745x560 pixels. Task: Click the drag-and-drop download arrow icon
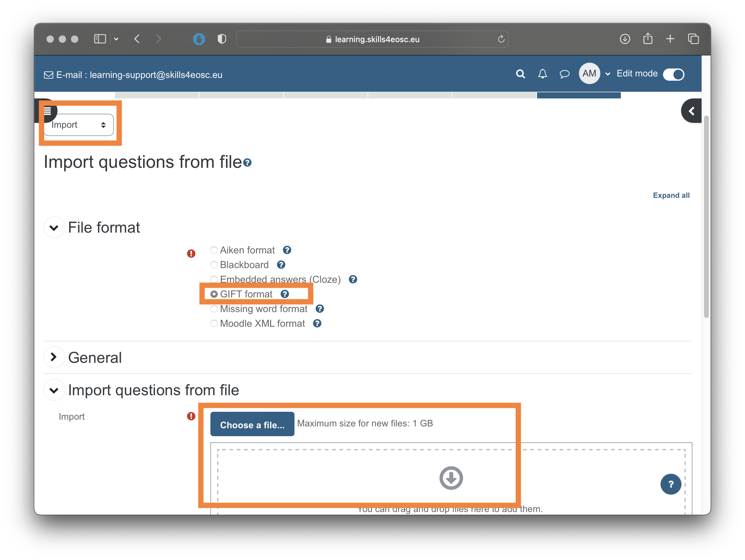451,478
